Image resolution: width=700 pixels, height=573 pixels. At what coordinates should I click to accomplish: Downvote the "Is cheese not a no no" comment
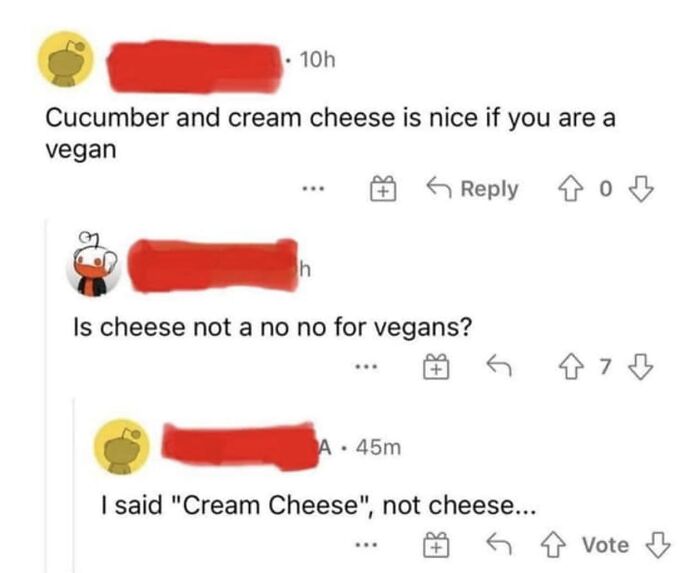pos(641,367)
